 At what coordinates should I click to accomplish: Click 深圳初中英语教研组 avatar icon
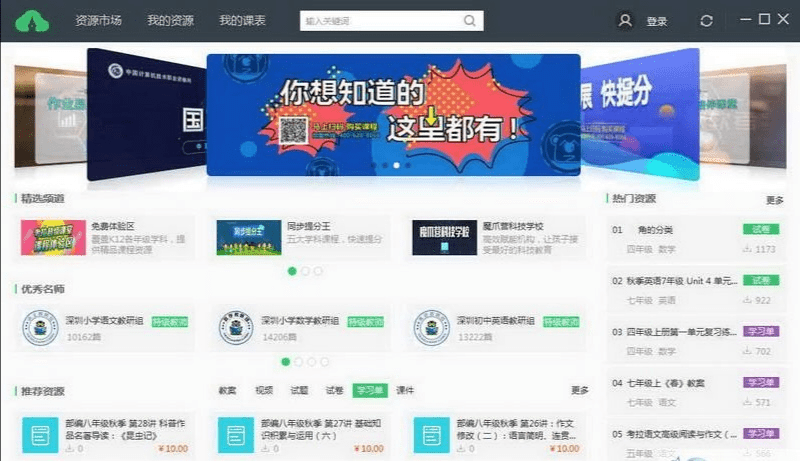tap(432, 327)
